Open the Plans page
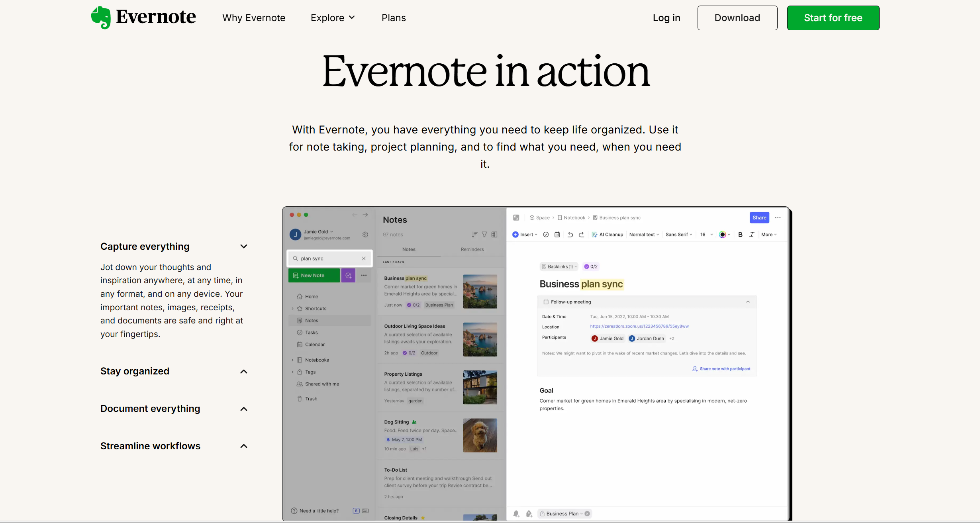The image size is (980, 523). pyautogui.click(x=394, y=18)
